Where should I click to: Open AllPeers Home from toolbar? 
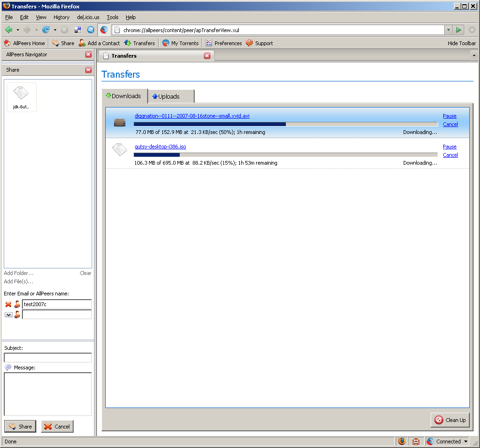click(25, 43)
